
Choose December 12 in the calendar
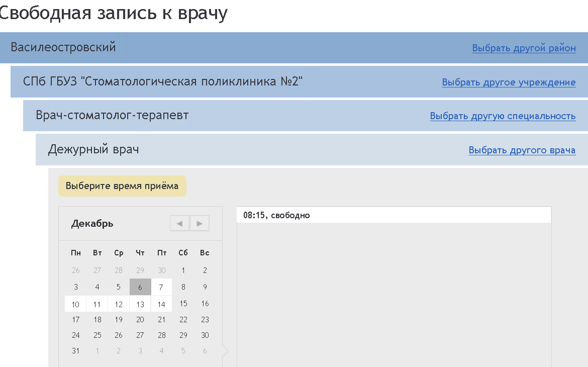point(119,304)
